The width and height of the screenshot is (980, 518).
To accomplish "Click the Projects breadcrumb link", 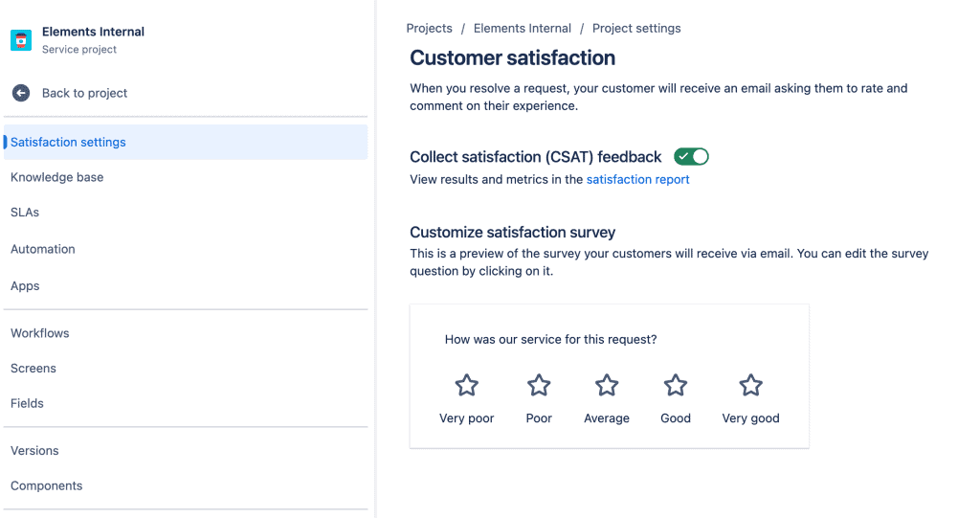I will (x=429, y=29).
